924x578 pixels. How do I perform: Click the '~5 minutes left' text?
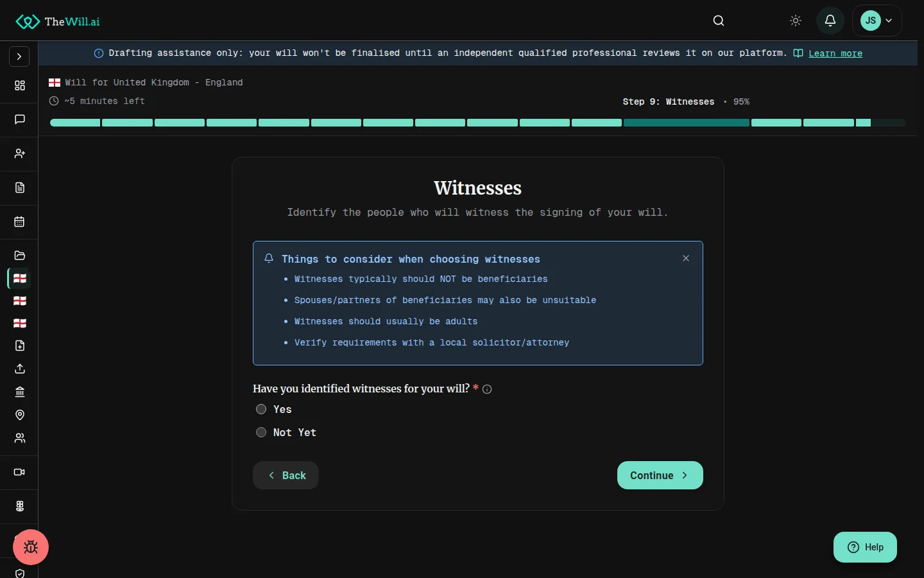pyautogui.click(x=105, y=101)
